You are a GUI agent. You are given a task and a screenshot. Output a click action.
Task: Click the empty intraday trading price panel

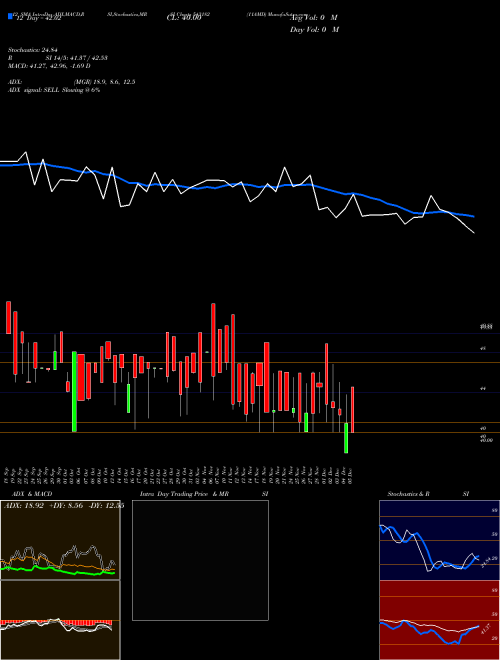point(200,560)
